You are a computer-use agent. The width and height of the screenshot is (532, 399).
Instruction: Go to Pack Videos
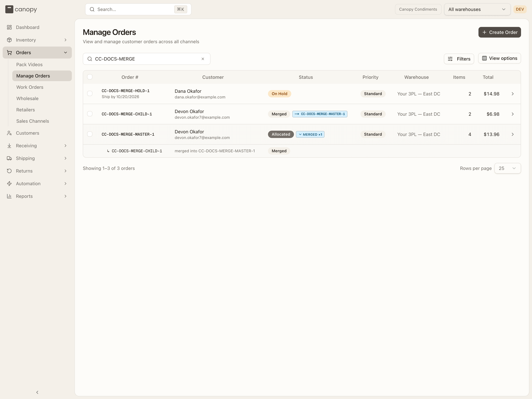42,65
